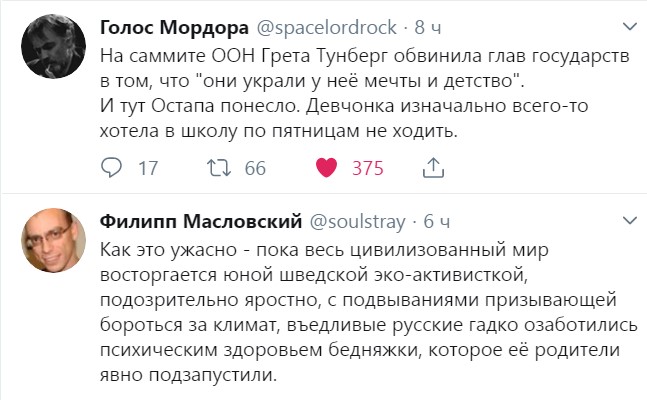Open Голос Мордора profile avatar
This screenshot has width=647, height=400.
point(54,46)
